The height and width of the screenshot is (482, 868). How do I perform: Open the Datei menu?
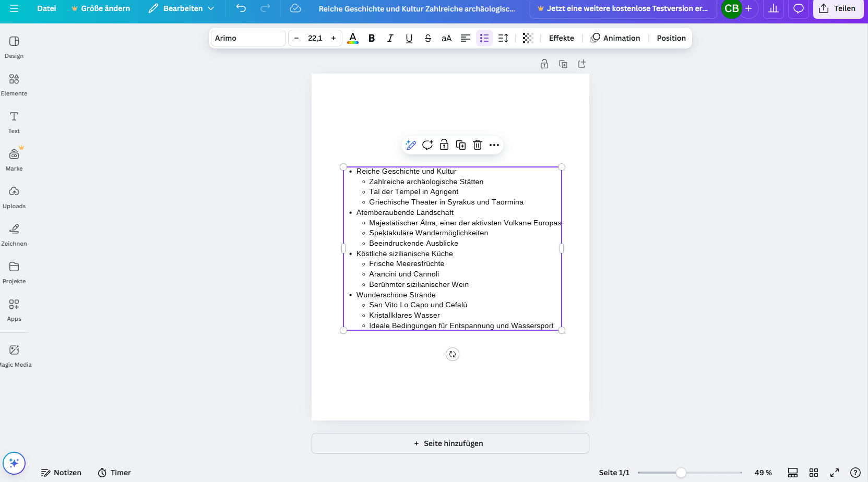[46, 8]
